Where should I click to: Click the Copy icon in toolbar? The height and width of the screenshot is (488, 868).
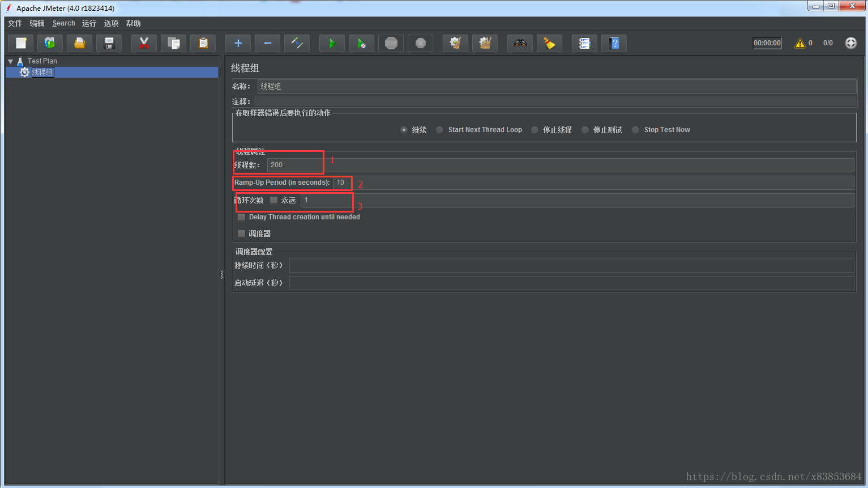click(174, 43)
